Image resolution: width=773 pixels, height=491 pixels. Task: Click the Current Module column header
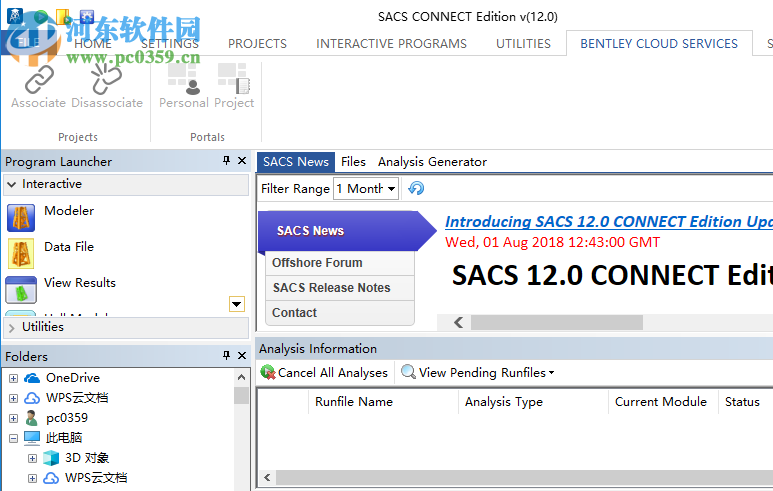pos(664,402)
